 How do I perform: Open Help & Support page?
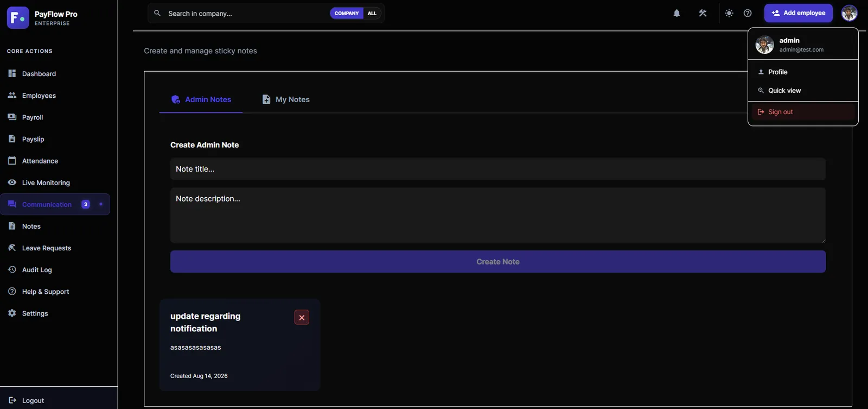pyautogui.click(x=55, y=292)
